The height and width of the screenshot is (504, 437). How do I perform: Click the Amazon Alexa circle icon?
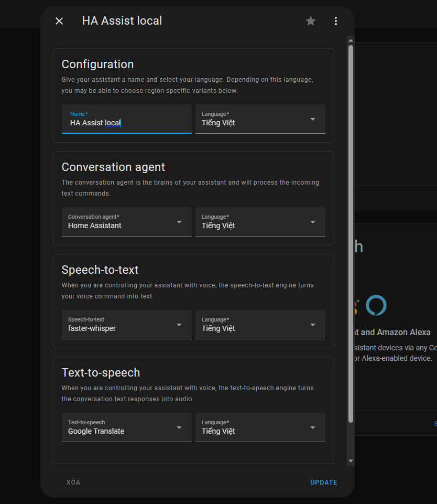pyautogui.click(x=376, y=305)
